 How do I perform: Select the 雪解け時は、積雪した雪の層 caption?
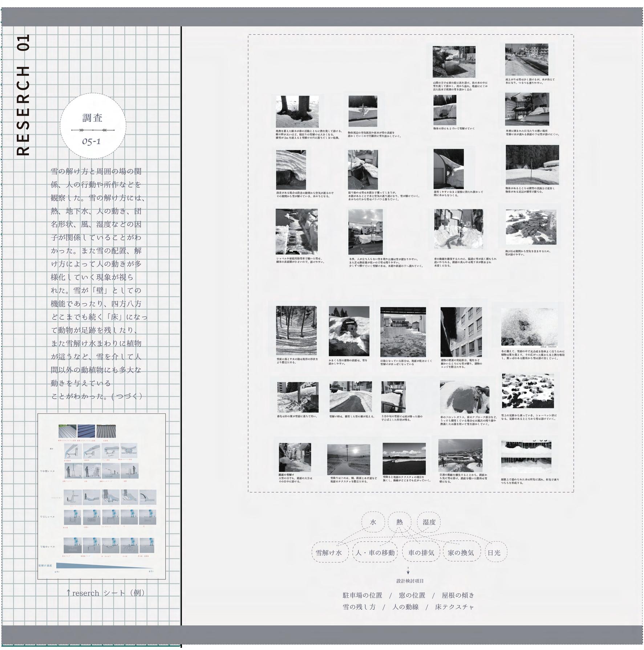[x=352, y=416]
